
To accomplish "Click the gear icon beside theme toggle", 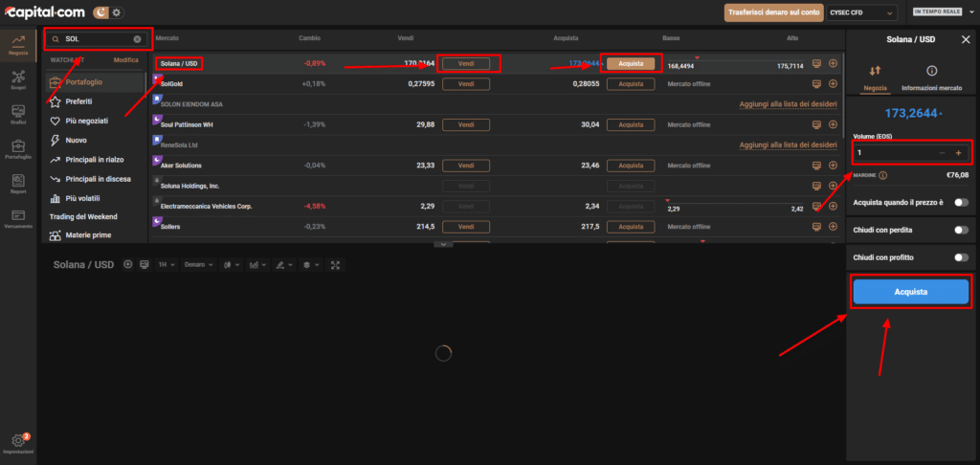I will pyautogui.click(x=117, y=11).
